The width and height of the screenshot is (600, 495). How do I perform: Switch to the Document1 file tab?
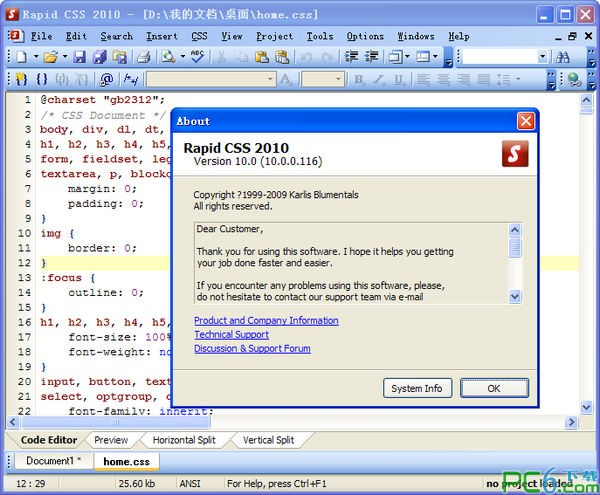pos(54,461)
